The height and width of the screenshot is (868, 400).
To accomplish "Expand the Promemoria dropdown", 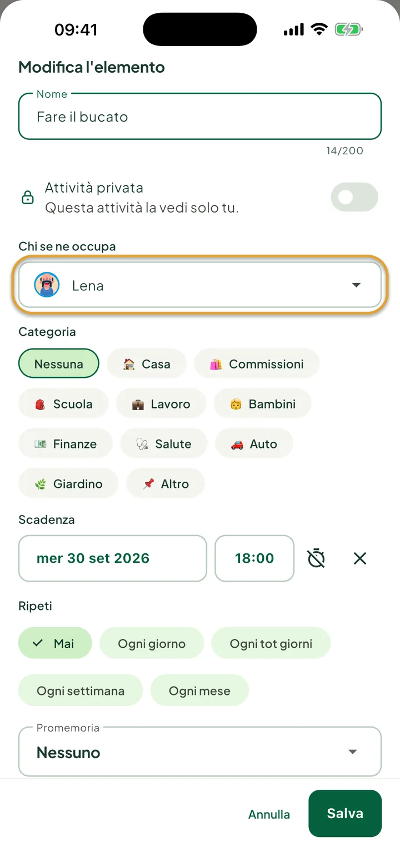I will [200, 752].
